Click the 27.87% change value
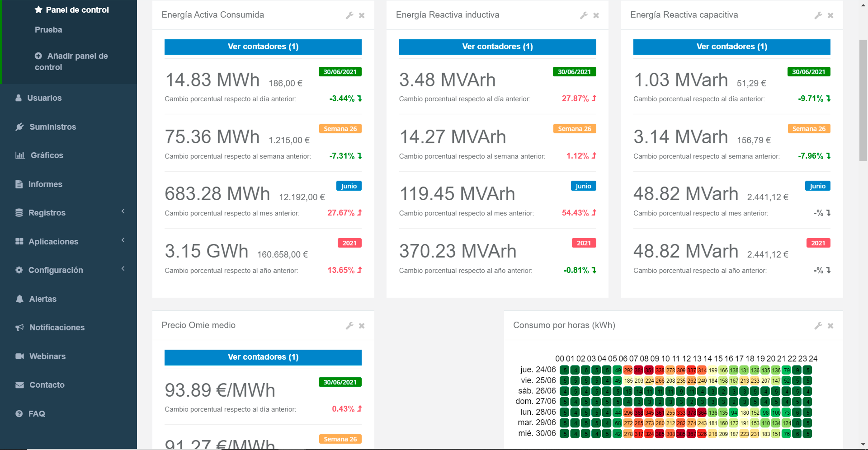 575,98
